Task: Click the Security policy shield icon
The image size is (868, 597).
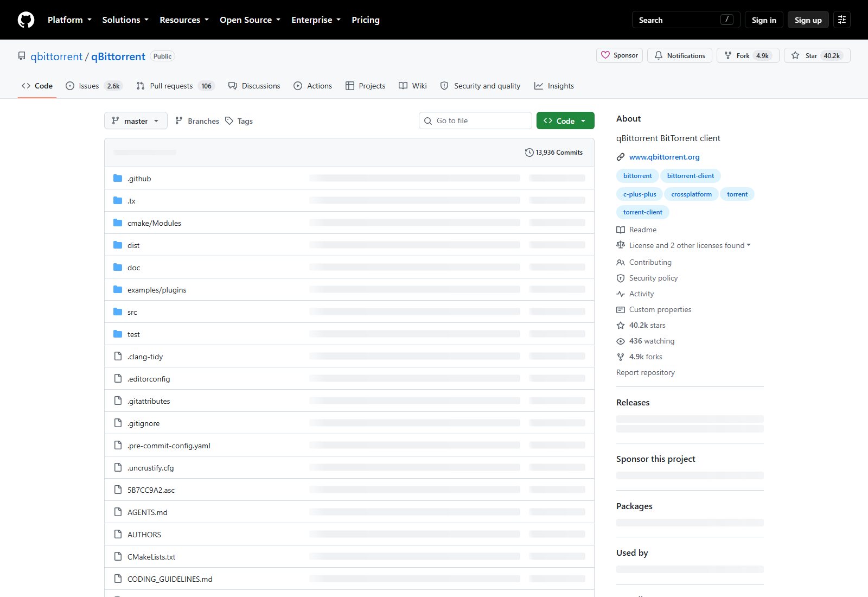Action: pyautogui.click(x=621, y=278)
